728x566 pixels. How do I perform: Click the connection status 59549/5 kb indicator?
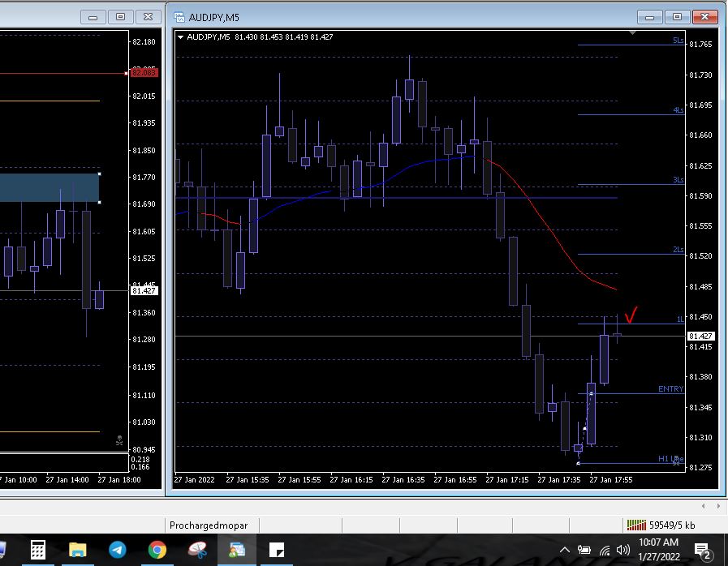[660, 525]
